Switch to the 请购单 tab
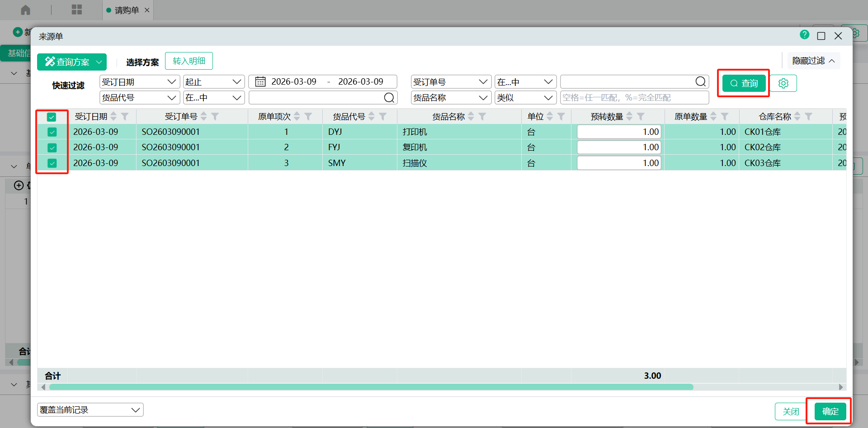 click(x=127, y=10)
